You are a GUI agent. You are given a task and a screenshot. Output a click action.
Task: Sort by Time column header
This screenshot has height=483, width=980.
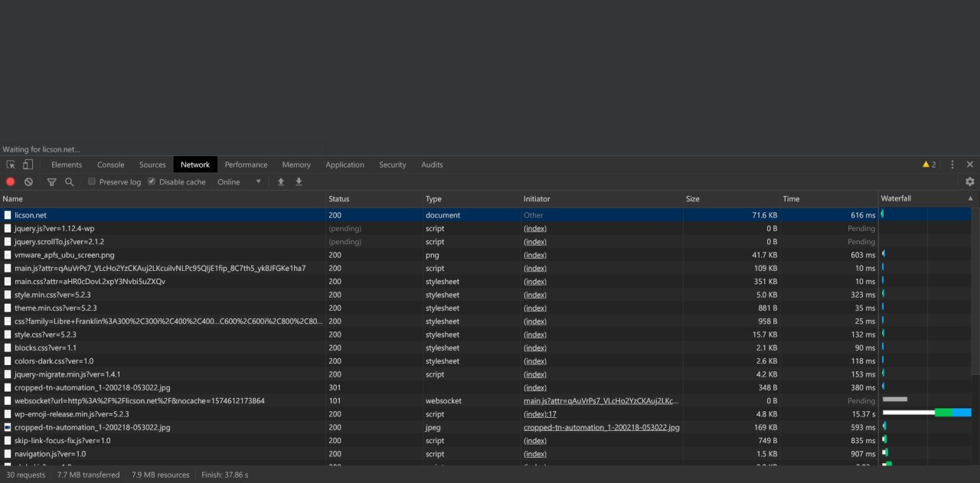pyautogui.click(x=829, y=199)
